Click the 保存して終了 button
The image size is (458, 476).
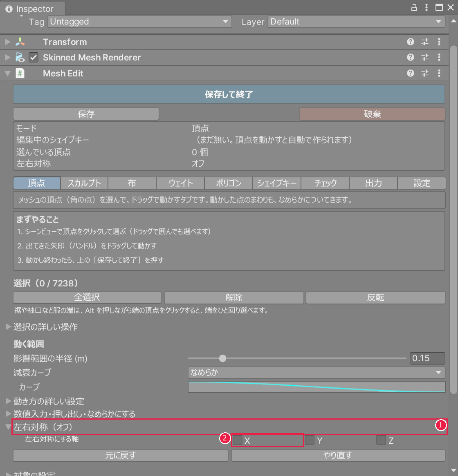(x=229, y=94)
